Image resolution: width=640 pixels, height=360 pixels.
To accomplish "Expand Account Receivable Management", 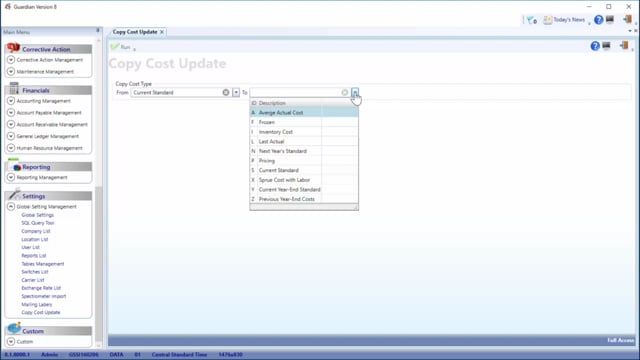I will click(11, 124).
